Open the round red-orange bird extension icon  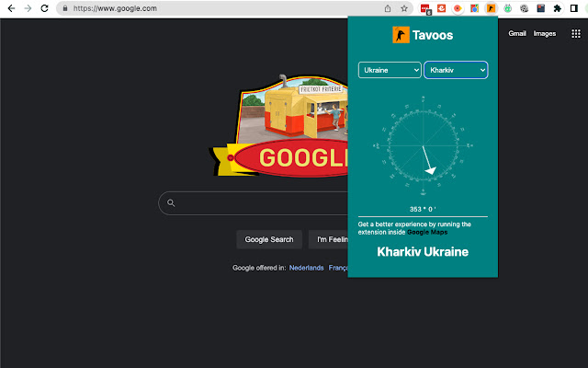click(x=458, y=8)
